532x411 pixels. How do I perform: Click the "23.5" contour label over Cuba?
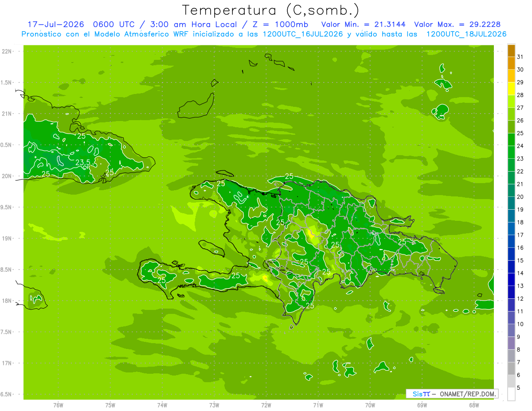click(x=83, y=162)
